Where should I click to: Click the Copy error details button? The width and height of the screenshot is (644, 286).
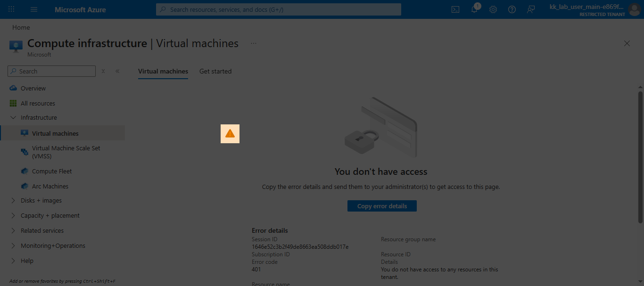coord(382,206)
